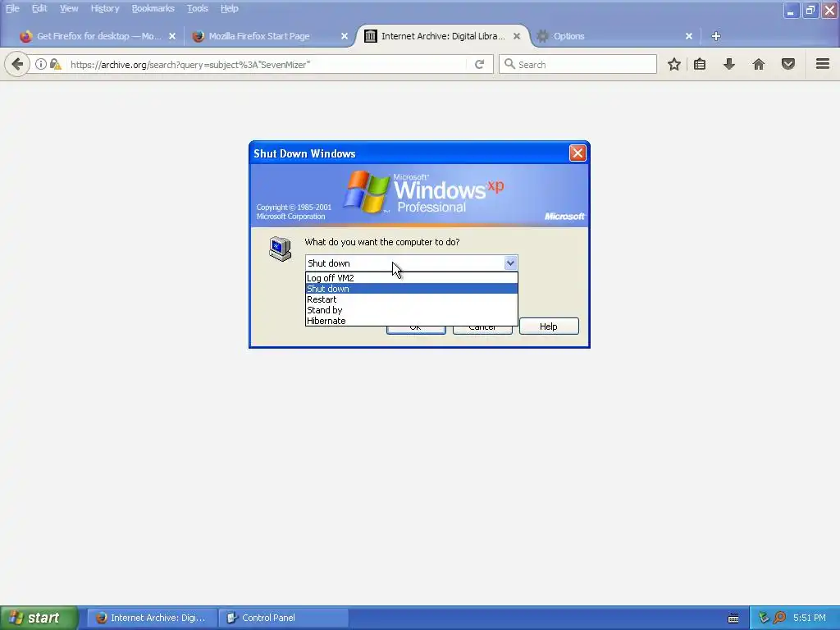The image size is (840, 630).
Task: Save page to Pocket icon
Action: click(x=788, y=64)
